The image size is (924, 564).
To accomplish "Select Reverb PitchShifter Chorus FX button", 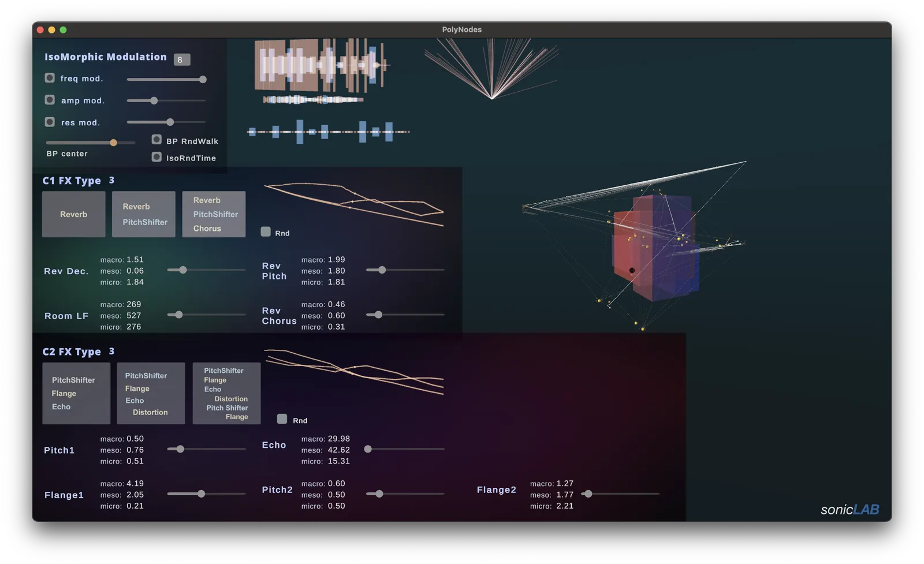I will (214, 214).
